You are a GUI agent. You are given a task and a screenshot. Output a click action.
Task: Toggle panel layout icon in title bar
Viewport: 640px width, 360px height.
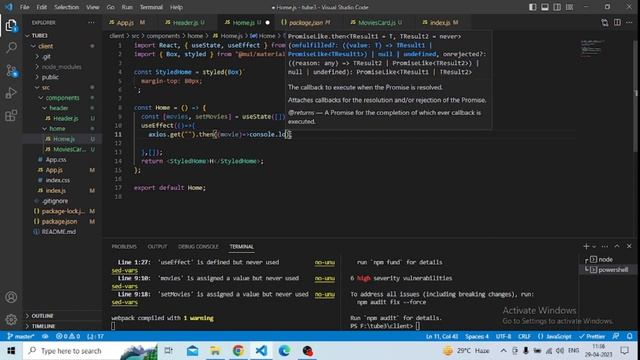(545, 7)
